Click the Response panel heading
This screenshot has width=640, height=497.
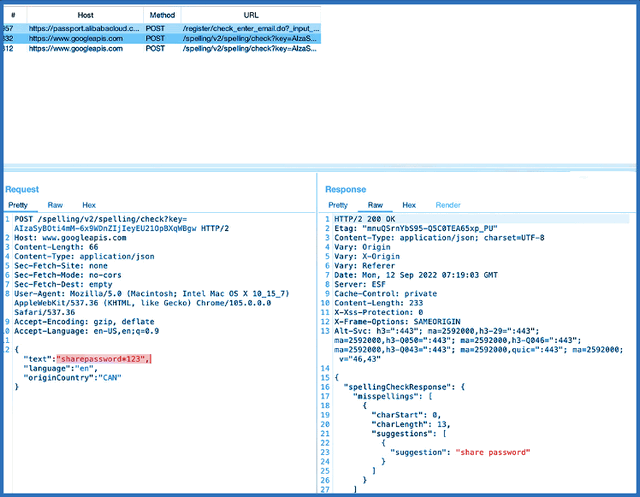[346, 189]
